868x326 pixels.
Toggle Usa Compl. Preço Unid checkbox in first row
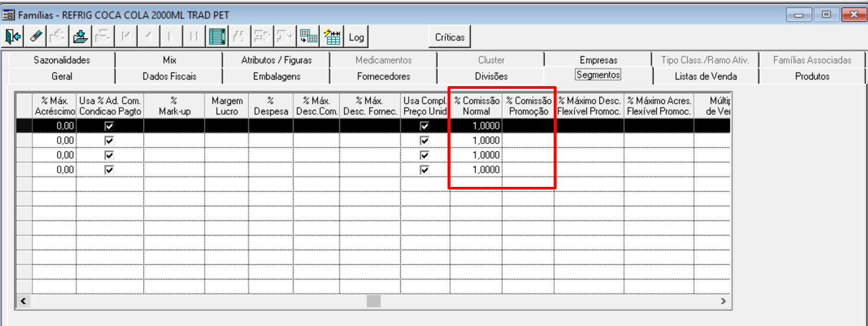click(x=425, y=126)
